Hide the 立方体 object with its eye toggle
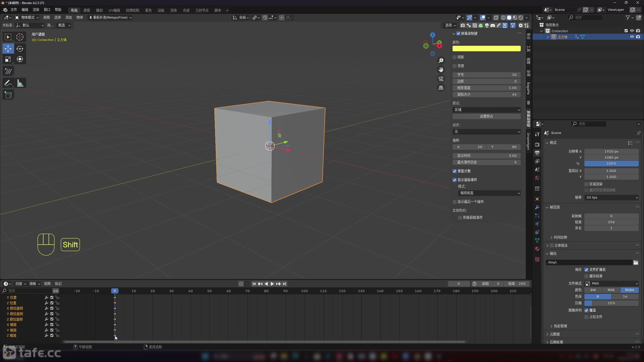Screen dimensions: 644x362 coord(632,37)
